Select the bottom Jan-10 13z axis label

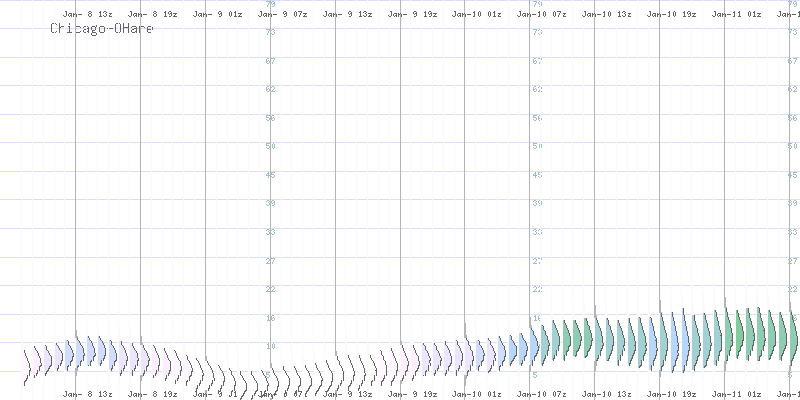pyautogui.click(x=606, y=394)
